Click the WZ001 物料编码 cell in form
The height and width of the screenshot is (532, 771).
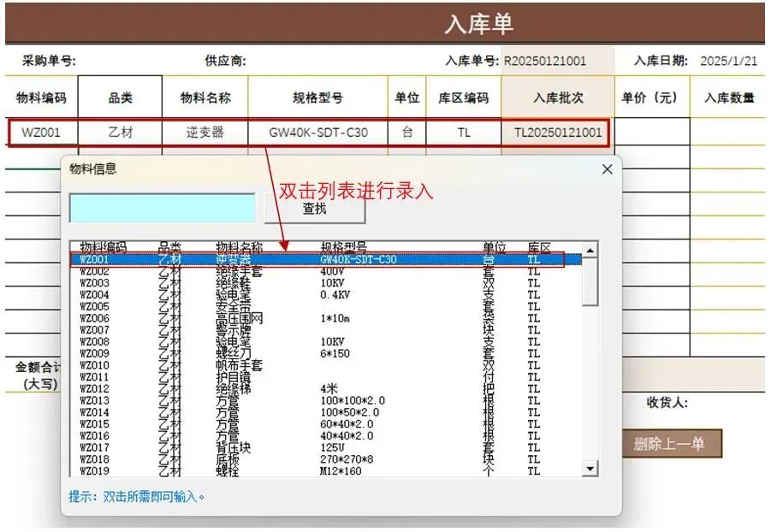click(x=41, y=133)
